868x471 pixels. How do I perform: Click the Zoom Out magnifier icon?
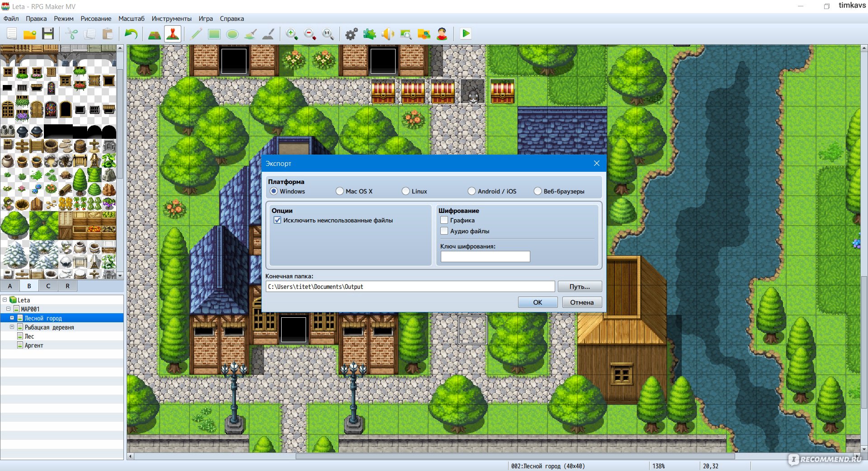[x=310, y=34]
